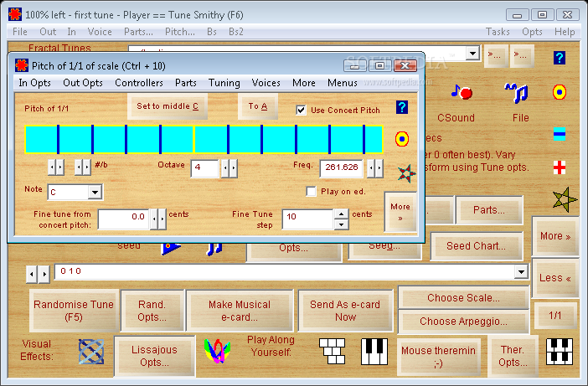Click the Randomise Tune (F5) button
Viewport: 588px width, 386px height.
(74, 311)
